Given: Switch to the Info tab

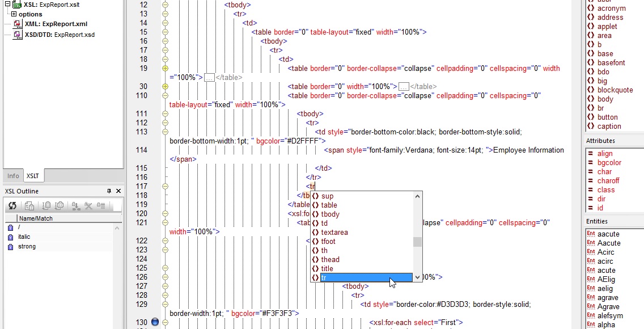Looking at the screenshot, I should click(13, 176).
